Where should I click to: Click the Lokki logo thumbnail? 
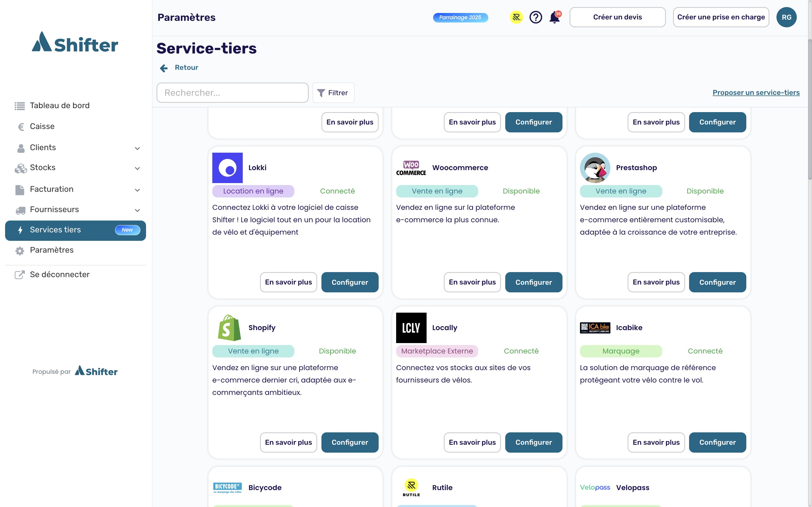click(227, 168)
